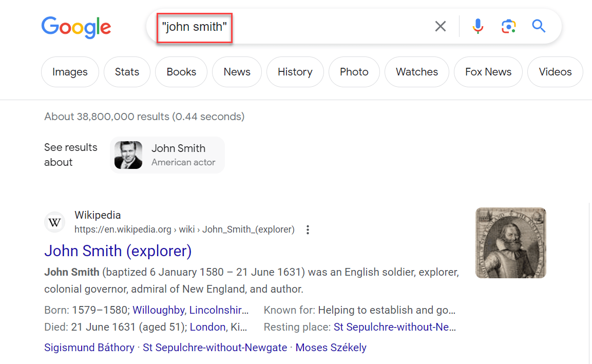Click the "See results about" label
This screenshot has height=364, width=592.
pos(71,155)
